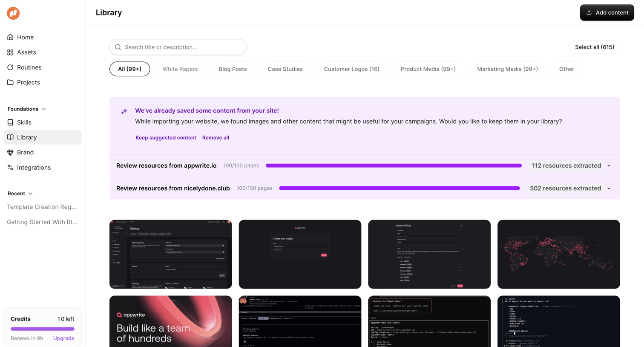Click the nicelydone.club extraction progress bar

[400, 188]
